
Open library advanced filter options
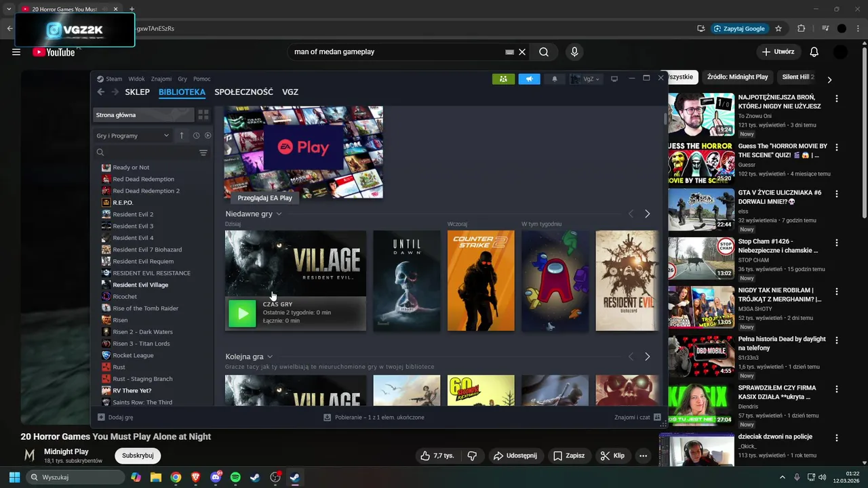coord(203,152)
